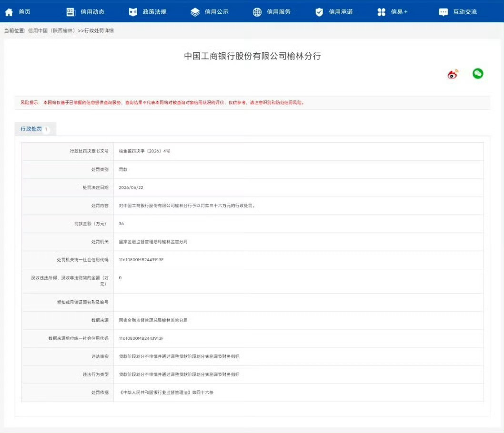This screenshot has height=433, width=504.
Task: Click the 数据来源单位统一社会信用代码 code value
Action: [141, 338]
